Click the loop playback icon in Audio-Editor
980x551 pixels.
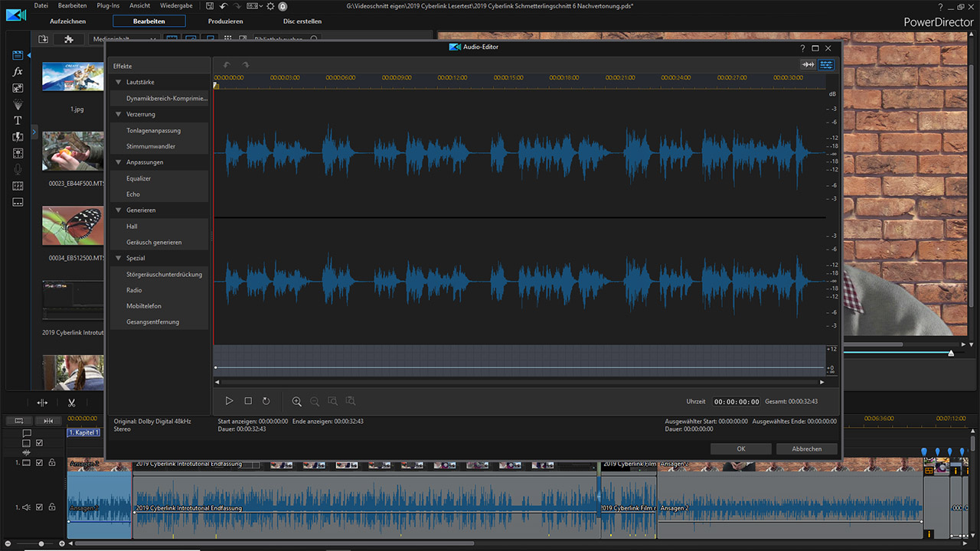point(266,401)
